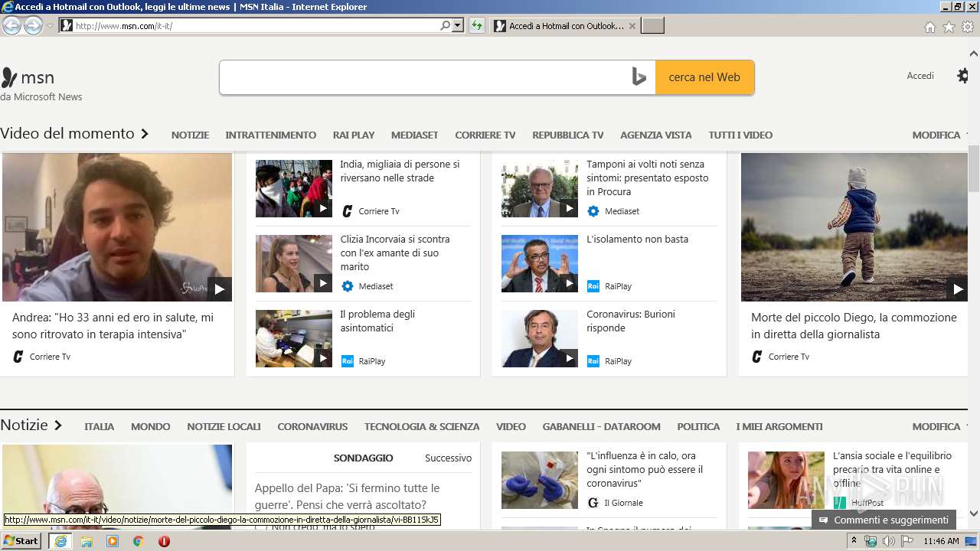Screen dimensions: 980x551
Task: Open Internet Explorer Tools gear icon
Action: tap(968, 27)
